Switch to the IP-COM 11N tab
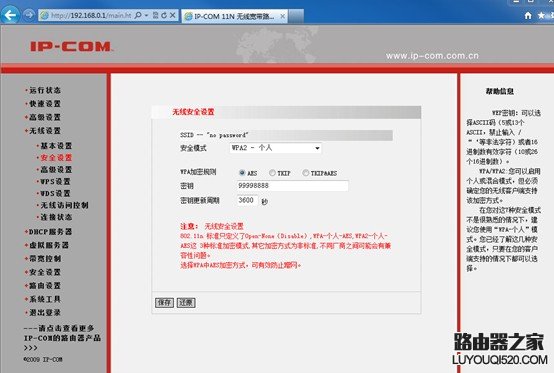 [235, 16]
